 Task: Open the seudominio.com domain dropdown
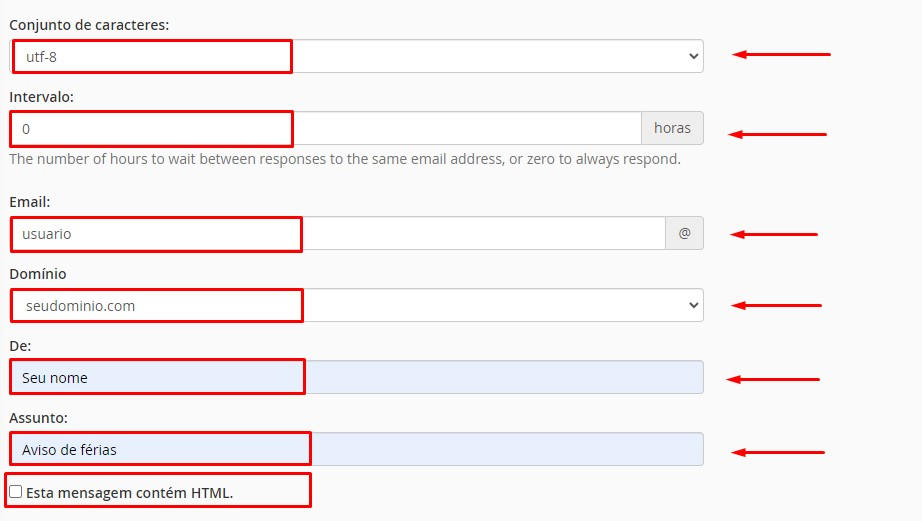tap(357, 305)
